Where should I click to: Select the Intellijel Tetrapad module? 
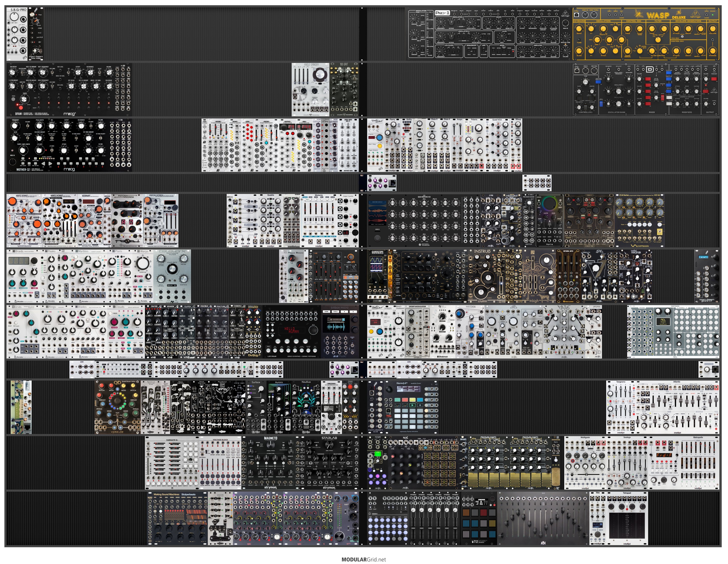tap(627, 518)
